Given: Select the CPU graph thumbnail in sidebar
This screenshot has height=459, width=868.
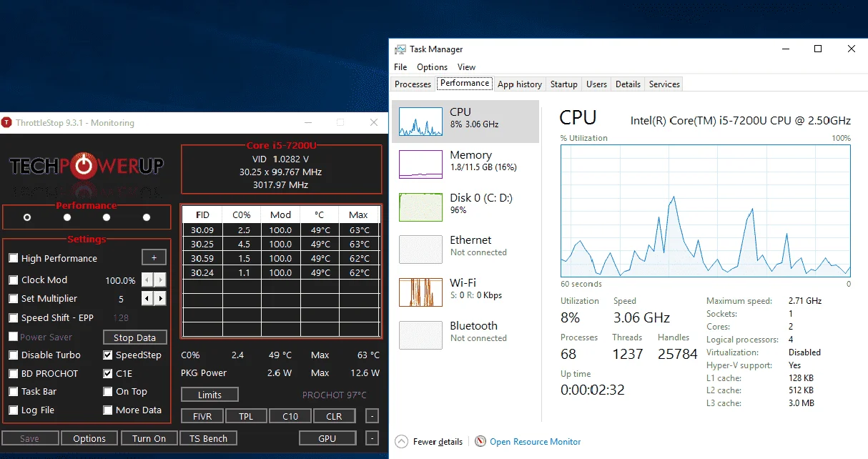Looking at the screenshot, I should pos(420,122).
